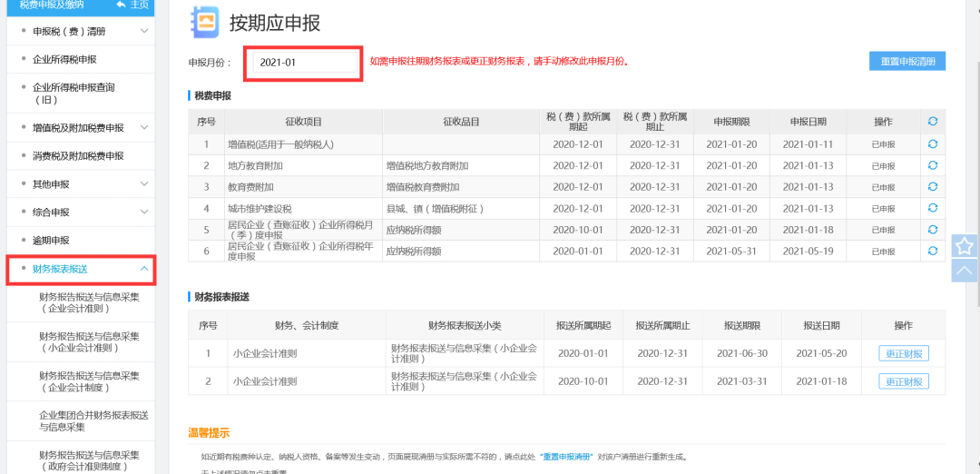Click the 温馨提示 heading
980x474 pixels.
pos(209,433)
